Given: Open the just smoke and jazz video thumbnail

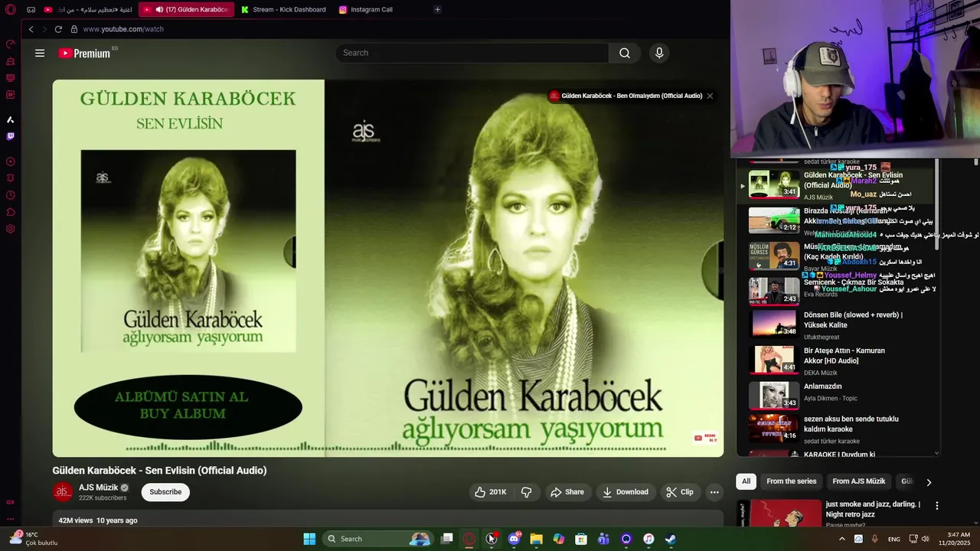Looking at the screenshot, I should point(779,514).
